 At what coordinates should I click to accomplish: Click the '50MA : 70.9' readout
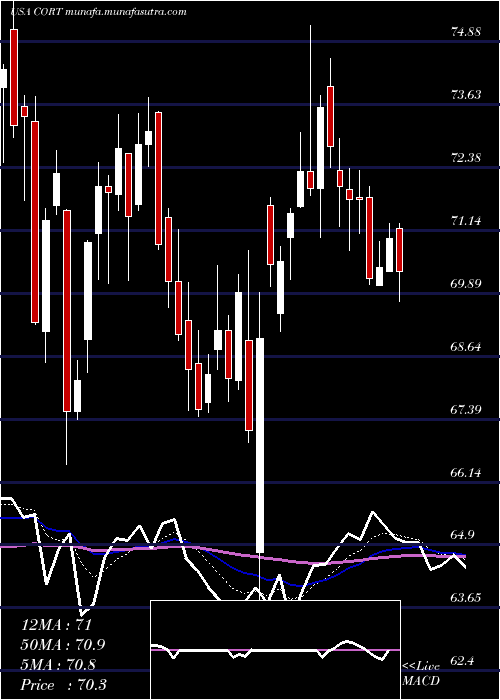click(64, 645)
